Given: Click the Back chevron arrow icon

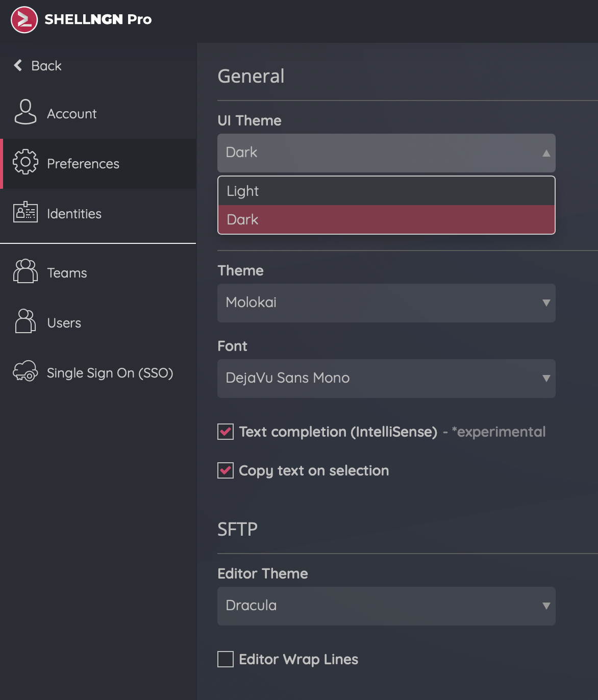Looking at the screenshot, I should coord(18,65).
